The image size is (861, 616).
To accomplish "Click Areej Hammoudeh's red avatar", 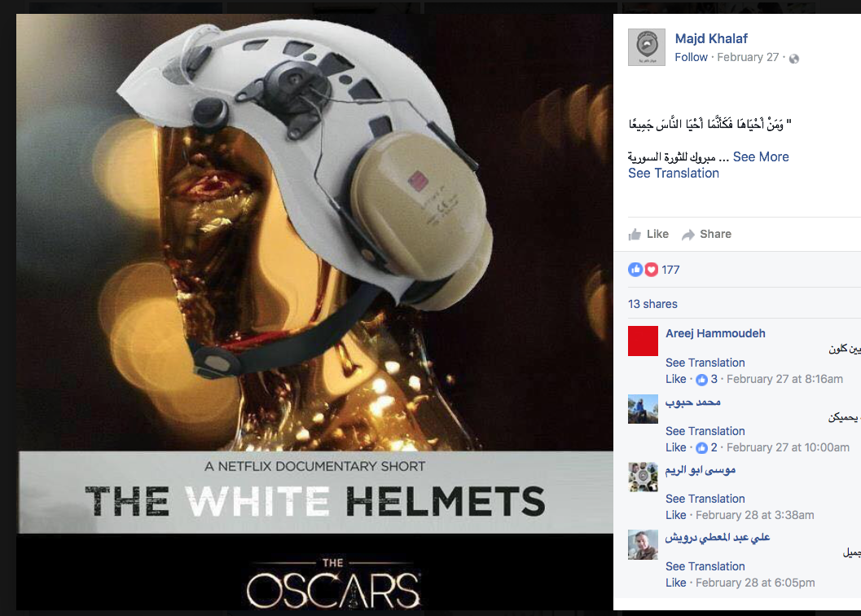I will (643, 341).
